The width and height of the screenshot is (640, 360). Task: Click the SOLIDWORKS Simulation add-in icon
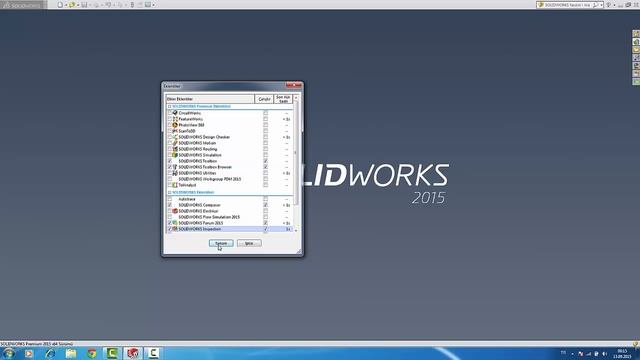[175, 155]
